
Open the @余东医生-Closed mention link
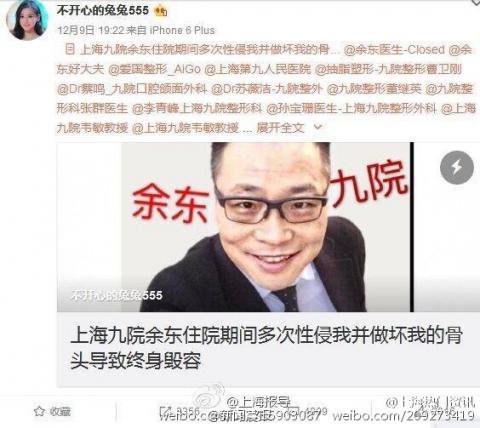394,50
